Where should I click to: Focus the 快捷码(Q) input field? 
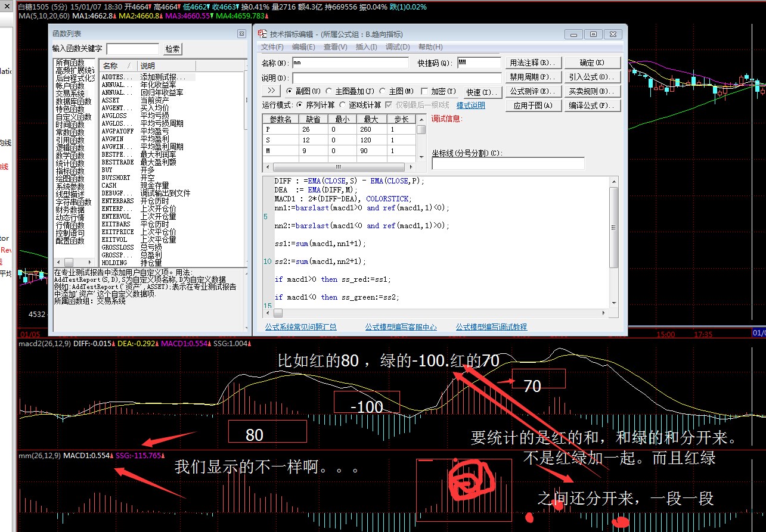[x=479, y=63]
